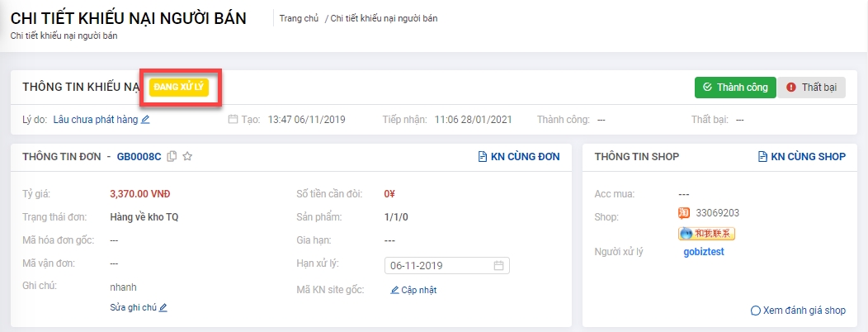Image resolution: width=868 pixels, height=332 pixels.
Task: Mark complaint as 'Thất bại'
Action: [811, 87]
